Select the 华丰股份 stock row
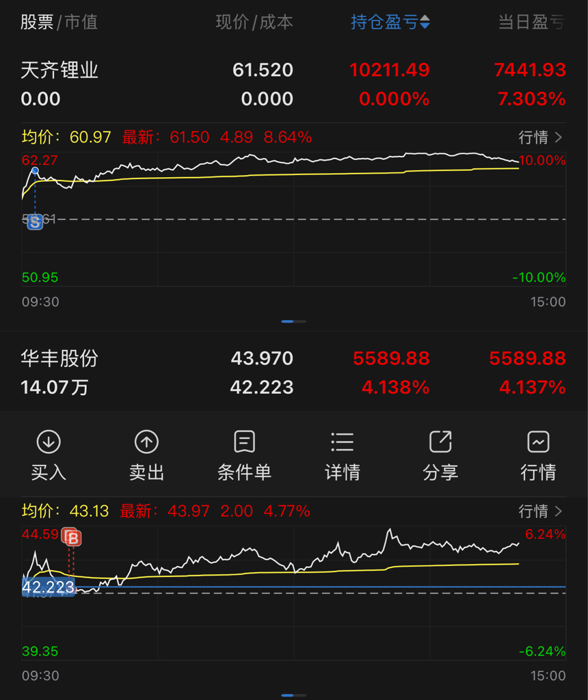588x700 pixels. pyautogui.click(x=294, y=373)
